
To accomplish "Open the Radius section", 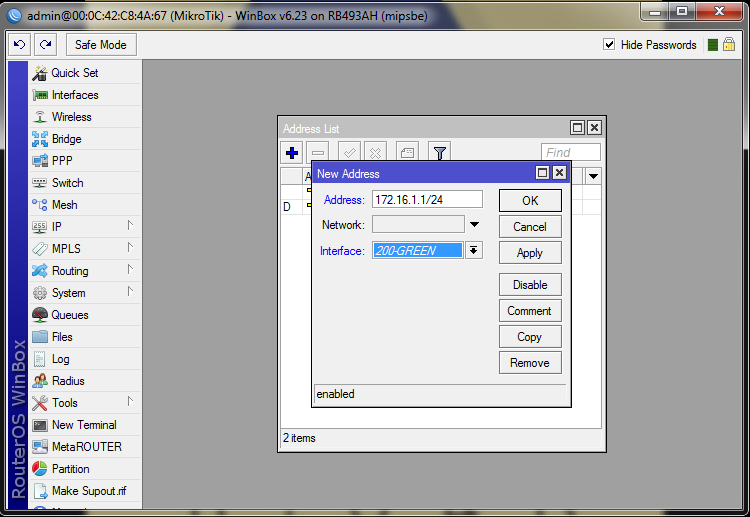I will [x=86, y=381].
